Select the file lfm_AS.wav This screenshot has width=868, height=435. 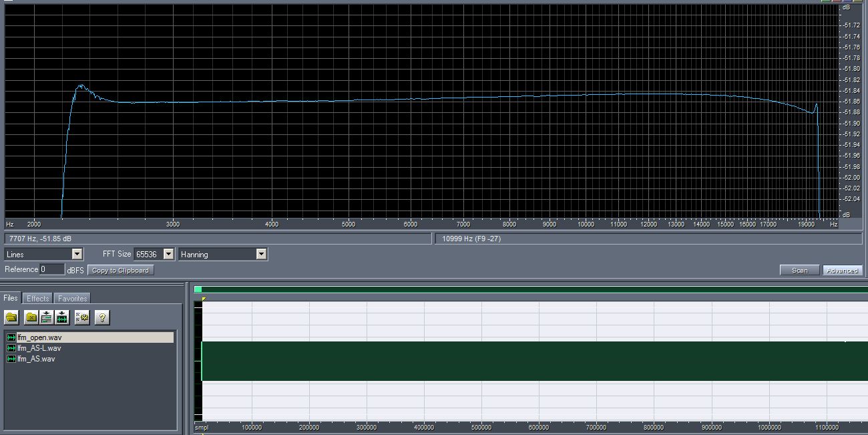(x=37, y=359)
